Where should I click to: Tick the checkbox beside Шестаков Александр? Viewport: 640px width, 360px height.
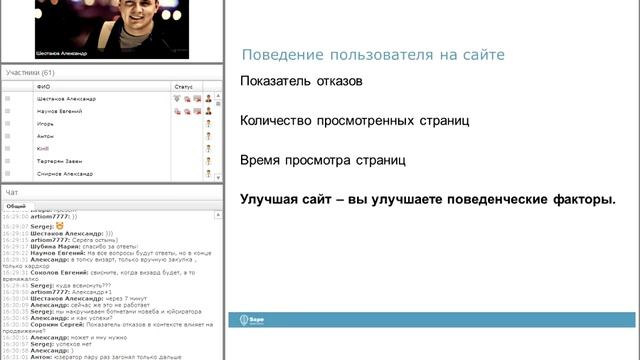coord(7,99)
